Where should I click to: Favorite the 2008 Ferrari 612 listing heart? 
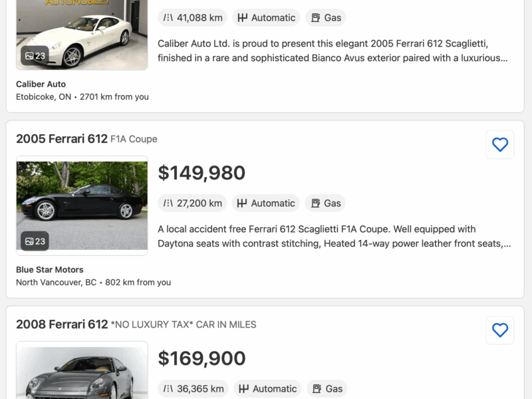pyautogui.click(x=499, y=330)
